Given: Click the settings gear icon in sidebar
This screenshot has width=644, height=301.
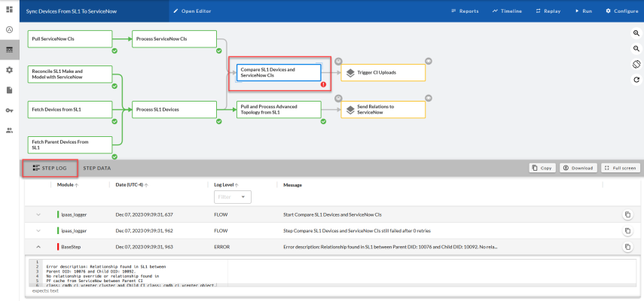Looking at the screenshot, I should click(x=9, y=70).
